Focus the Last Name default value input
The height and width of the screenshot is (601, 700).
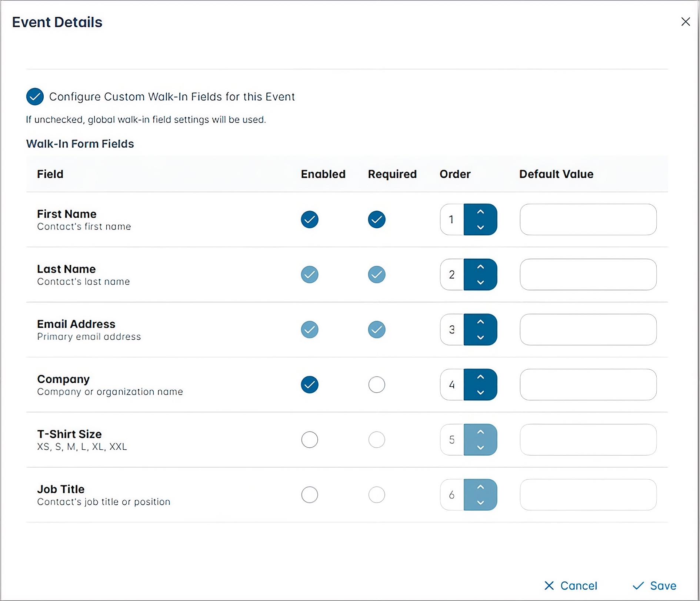pos(588,275)
